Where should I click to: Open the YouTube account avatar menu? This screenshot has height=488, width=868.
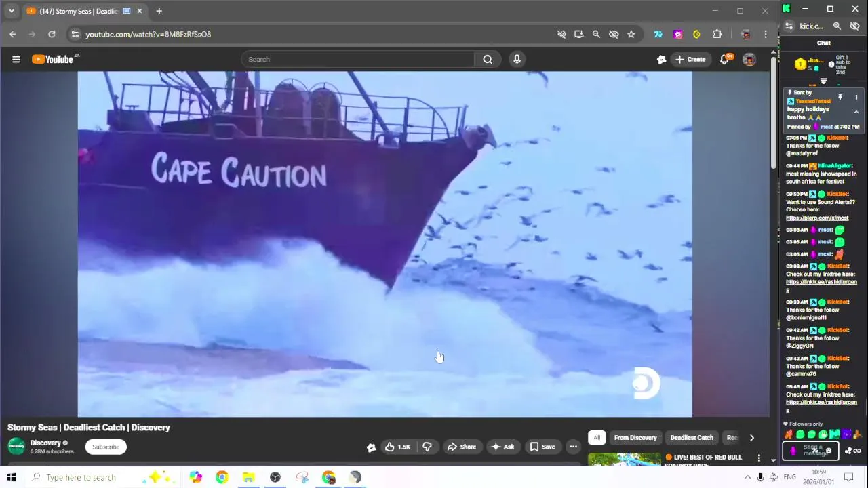[749, 59]
